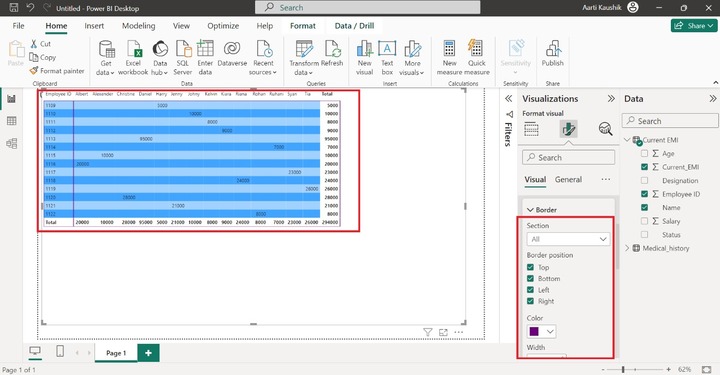Open the Data / Drill tab
The height and width of the screenshot is (375, 720).
(x=354, y=26)
